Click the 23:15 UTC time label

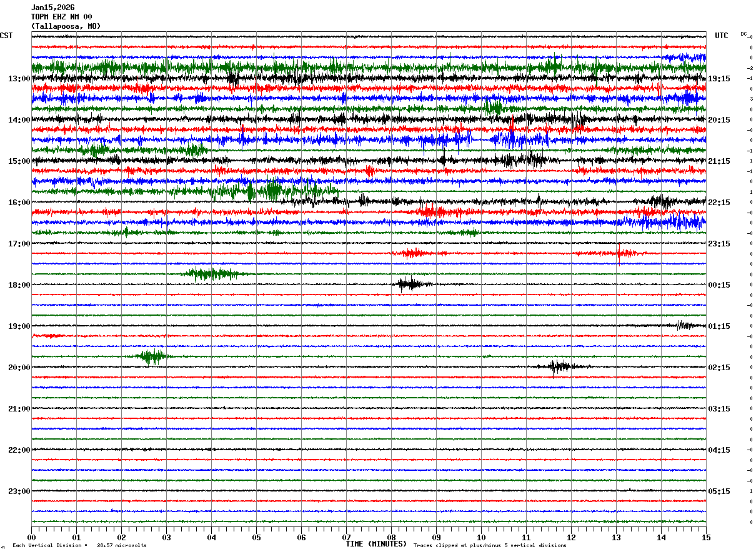(719, 244)
